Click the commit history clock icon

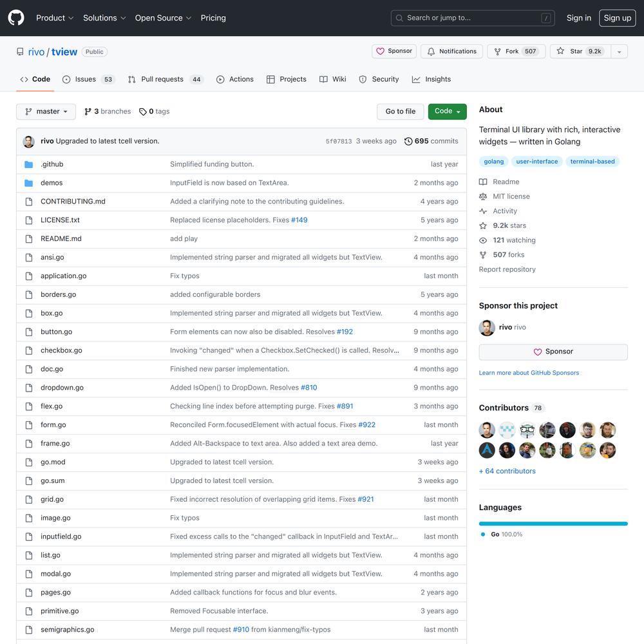(x=408, y=141)
